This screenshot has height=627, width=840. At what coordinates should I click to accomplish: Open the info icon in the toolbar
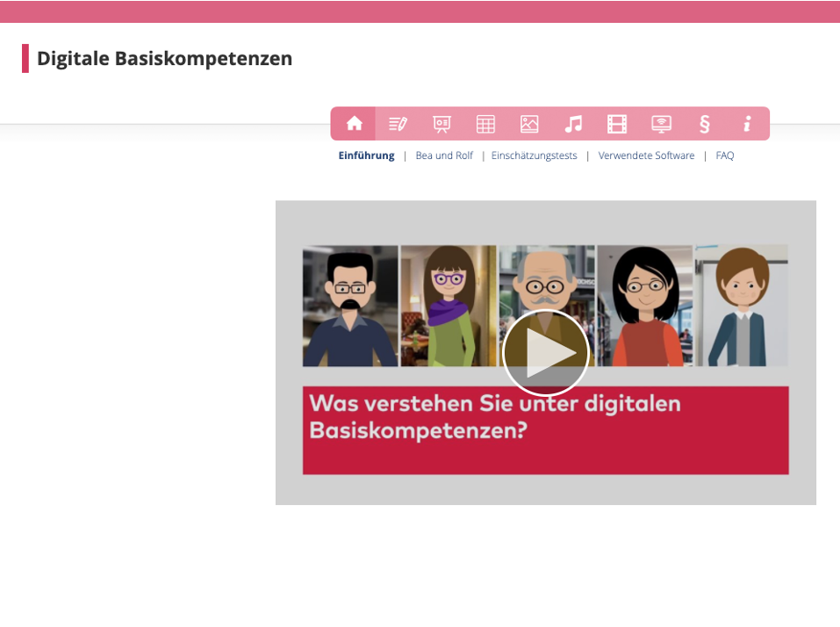click(747, 124)
